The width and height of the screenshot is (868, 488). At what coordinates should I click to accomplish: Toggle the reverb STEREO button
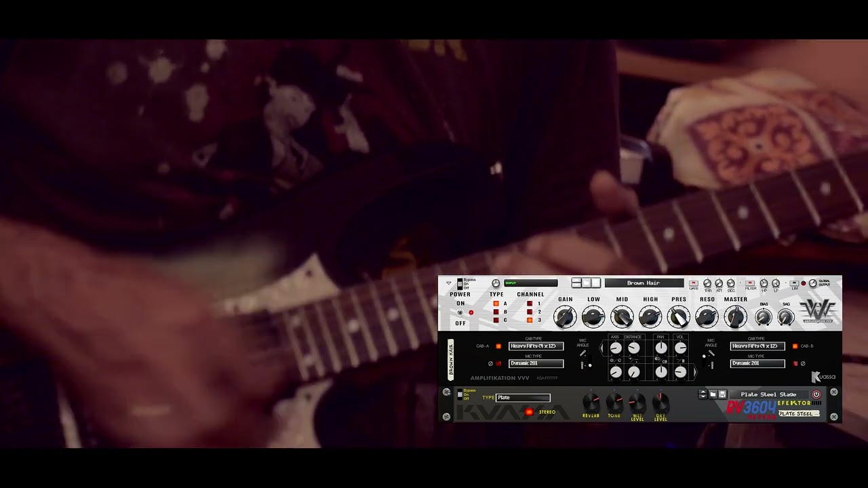click(529, 412)
